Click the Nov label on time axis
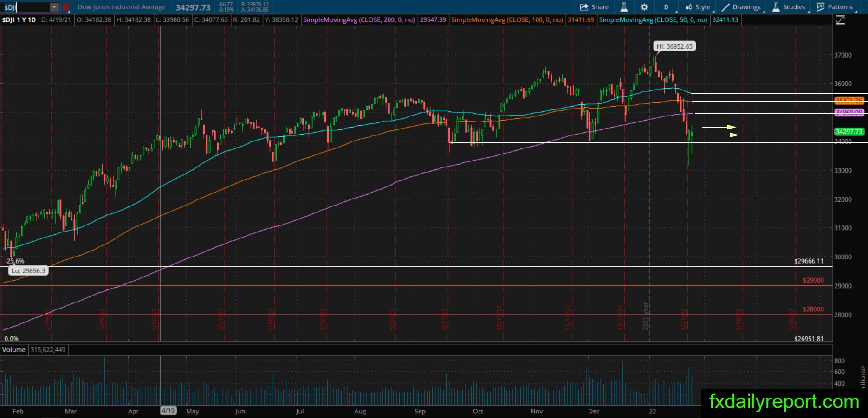Viewport: 868px width, 418px height. tap(537, 411)
